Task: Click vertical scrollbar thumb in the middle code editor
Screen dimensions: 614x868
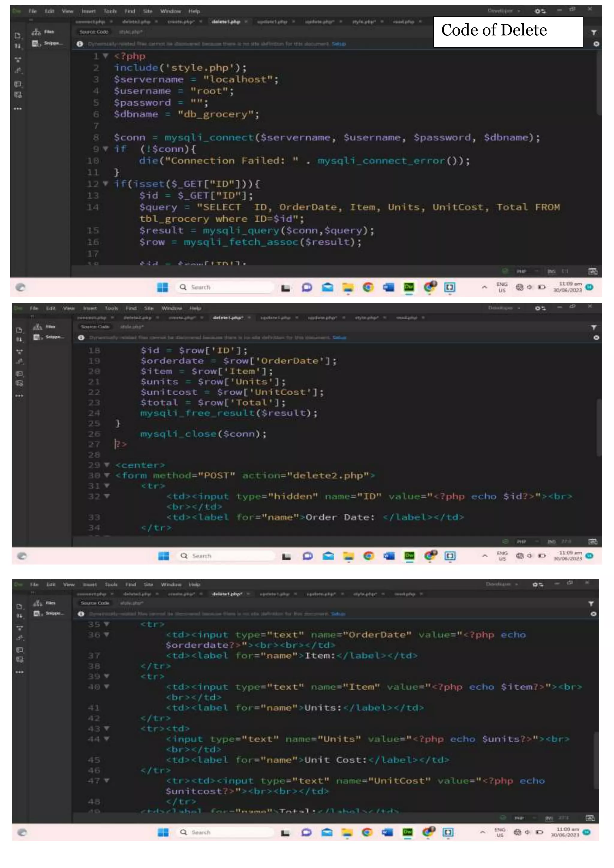Action: click(x=599, y=427)
